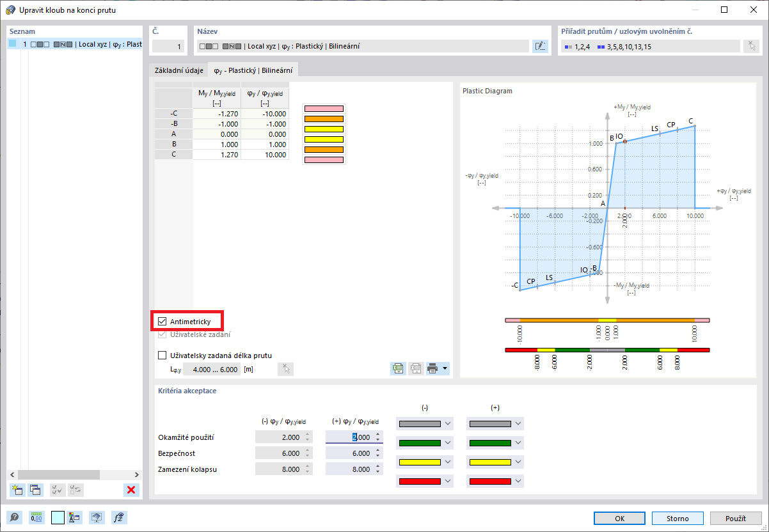
Task: Click the units 0,00 icon in bottom bar
Action: point(36,518)
